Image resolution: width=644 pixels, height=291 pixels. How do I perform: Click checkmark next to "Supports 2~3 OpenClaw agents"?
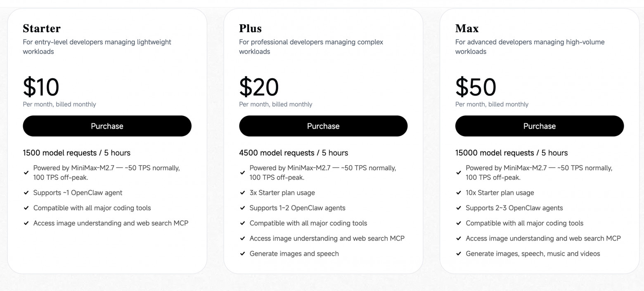point(459,208)
